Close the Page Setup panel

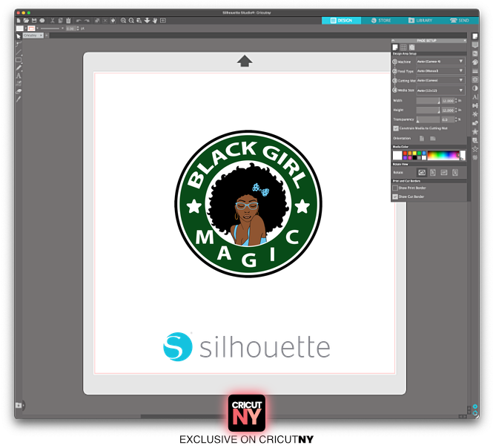point(465,41)
